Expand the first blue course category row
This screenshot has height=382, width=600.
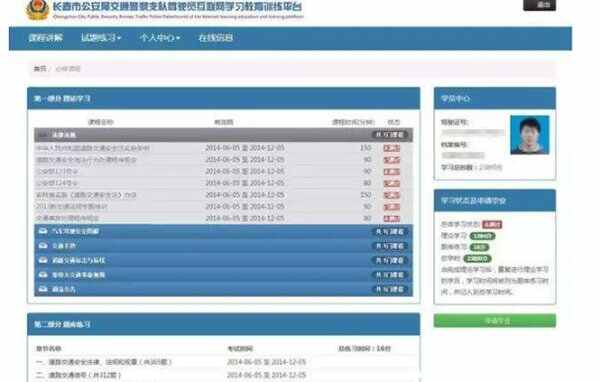click(223, 231)
